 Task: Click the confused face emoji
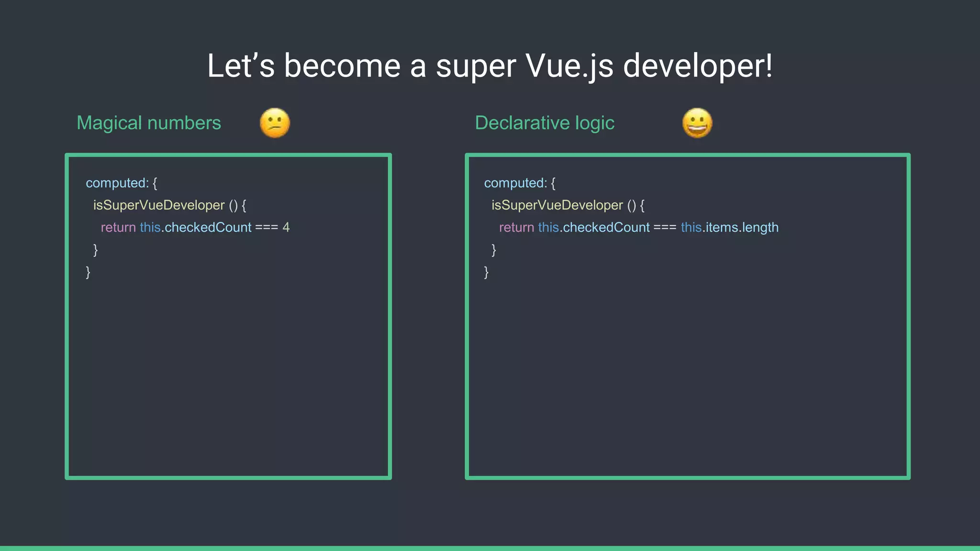pos(275,123)
